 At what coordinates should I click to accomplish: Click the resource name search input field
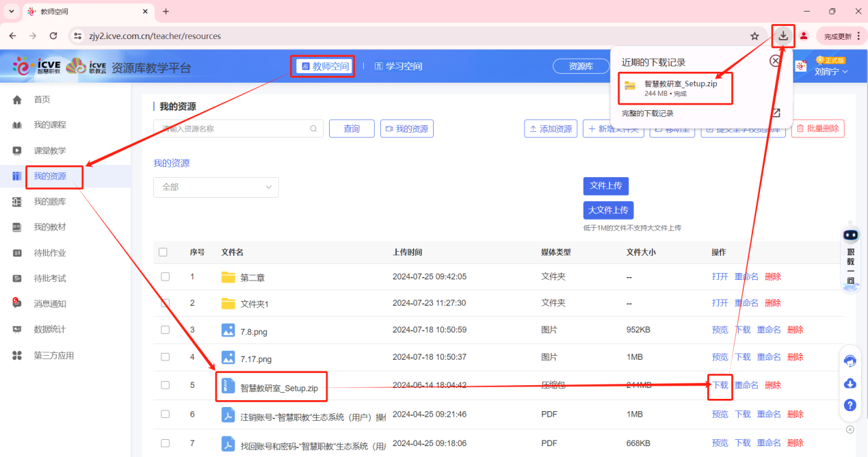(x=233, y=129)
